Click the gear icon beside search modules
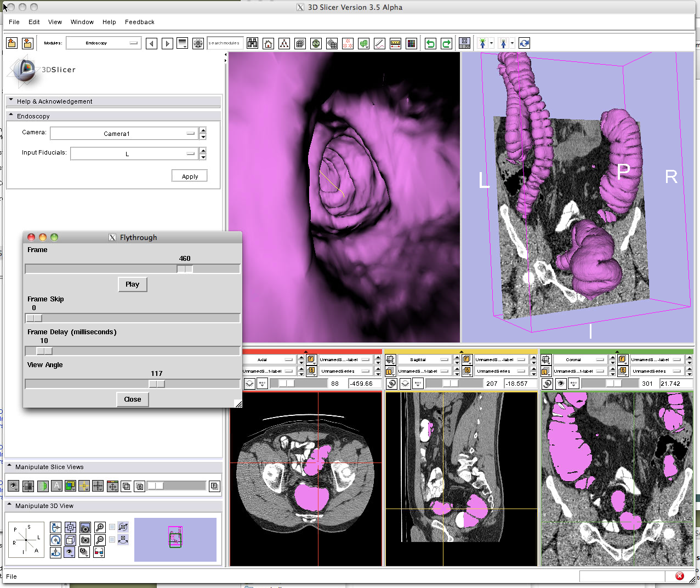700x588 pixels. click(198, 44)
